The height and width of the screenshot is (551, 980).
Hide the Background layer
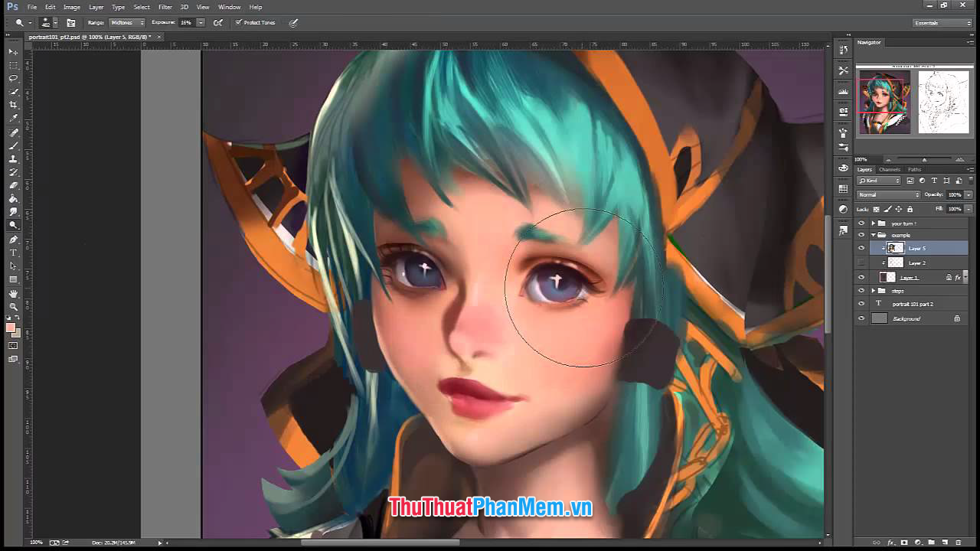(x=861, y=318)
